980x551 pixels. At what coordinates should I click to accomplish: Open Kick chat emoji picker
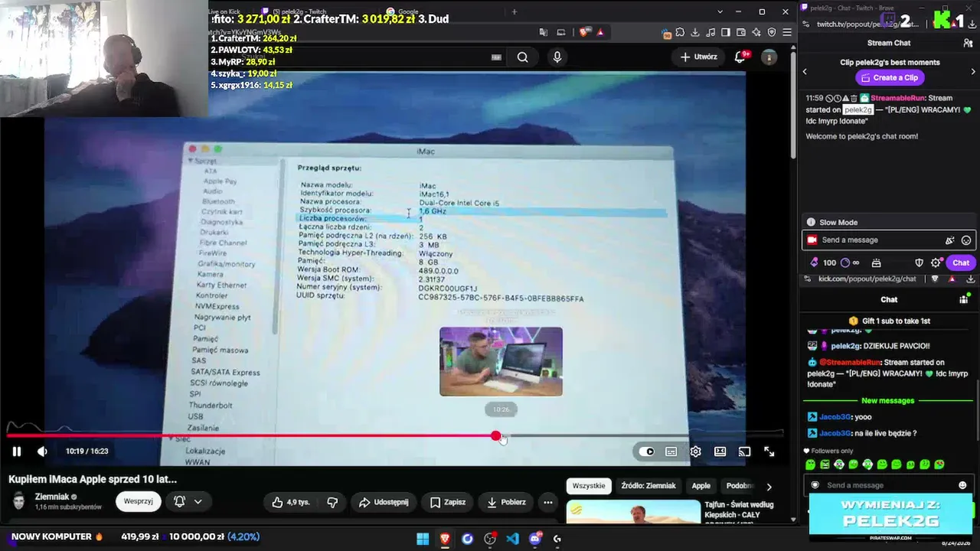coord(962,485)
